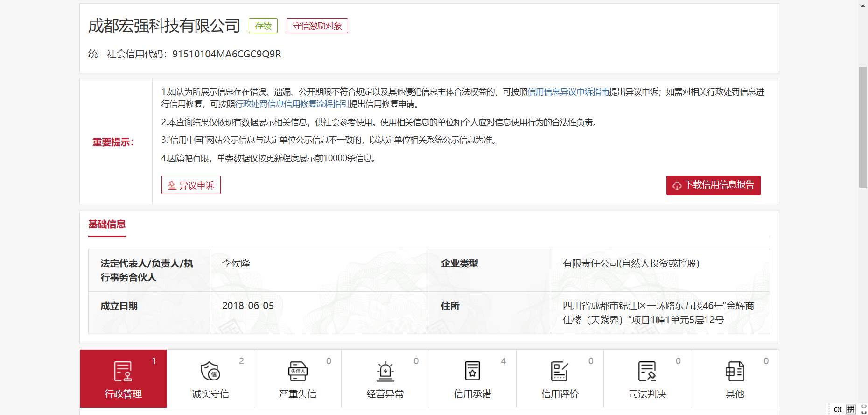868x415 pixels.
Task: Click the company name 成都宏强科技有限公司 heading
Action: (164, 26)
